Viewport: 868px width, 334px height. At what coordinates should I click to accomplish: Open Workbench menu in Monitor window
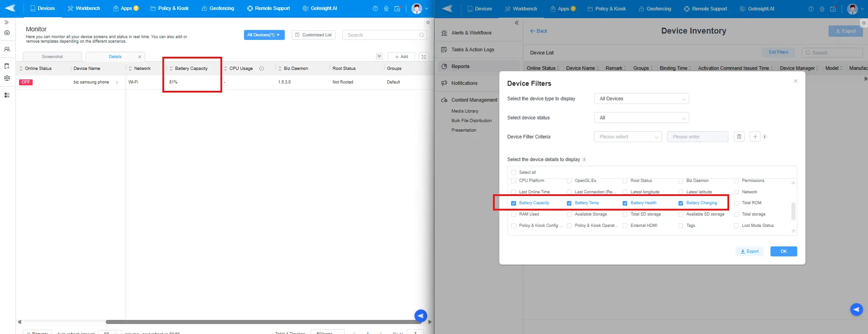click(83, 8)
